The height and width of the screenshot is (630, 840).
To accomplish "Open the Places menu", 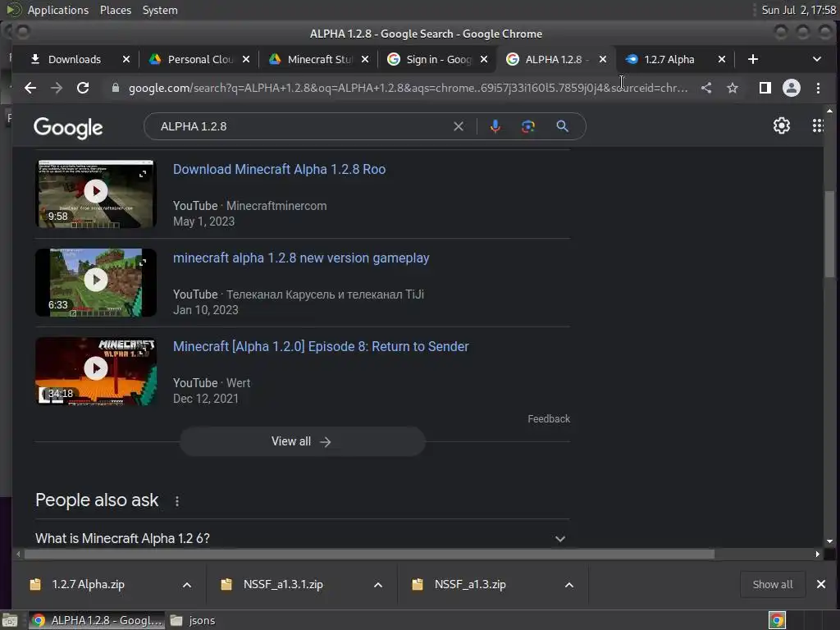I will click(116, 10).
